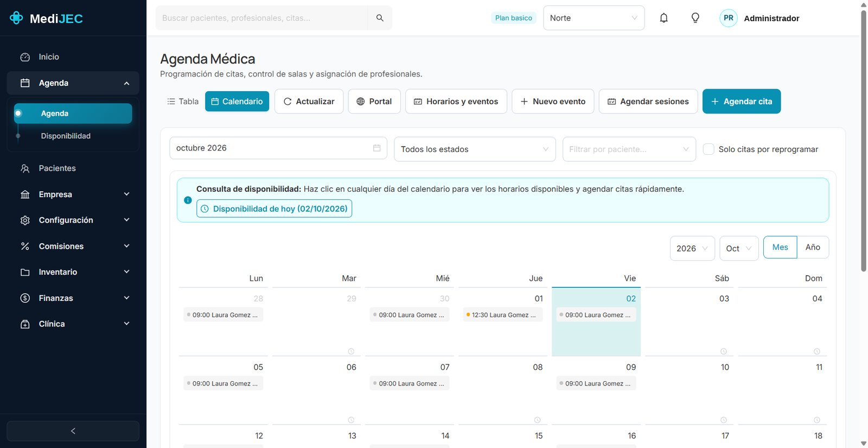Click the search magnifier icon
This screenshot has width=868, height=448.
pos(380,18)
